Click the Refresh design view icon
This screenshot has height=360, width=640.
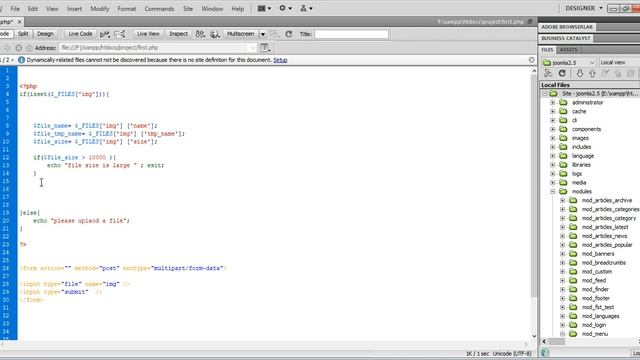click(289, 34)
